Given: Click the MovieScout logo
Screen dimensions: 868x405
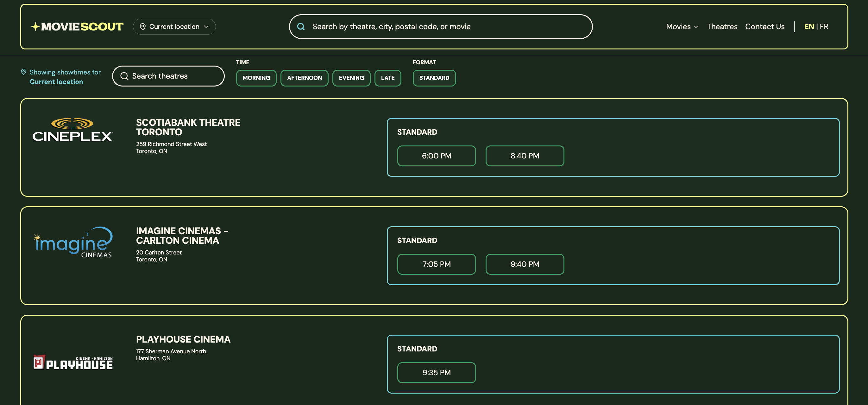Looking at the screenshot, I should click(77, 27).
